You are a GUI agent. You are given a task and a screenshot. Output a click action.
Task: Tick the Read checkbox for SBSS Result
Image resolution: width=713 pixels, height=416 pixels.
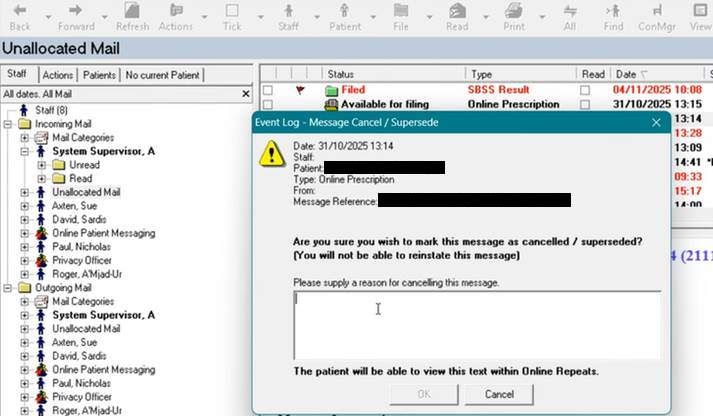tap(586, 90)
